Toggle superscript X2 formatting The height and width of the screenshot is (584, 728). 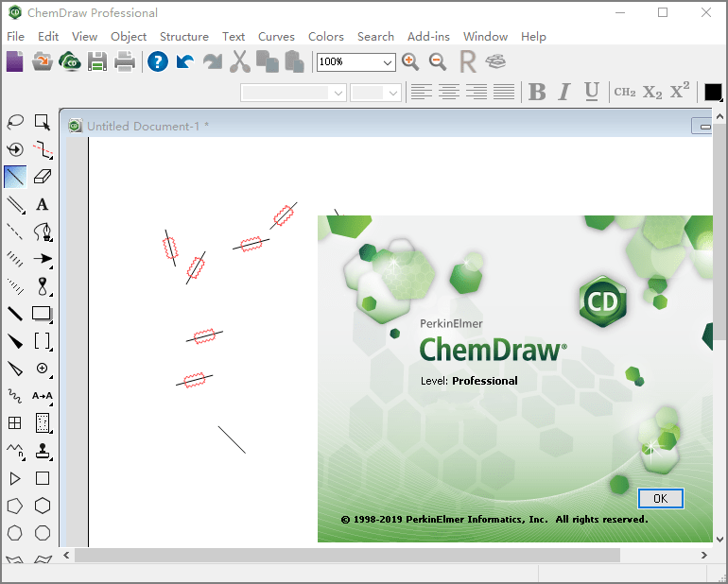pyautogui.click(x=680, y=91)
